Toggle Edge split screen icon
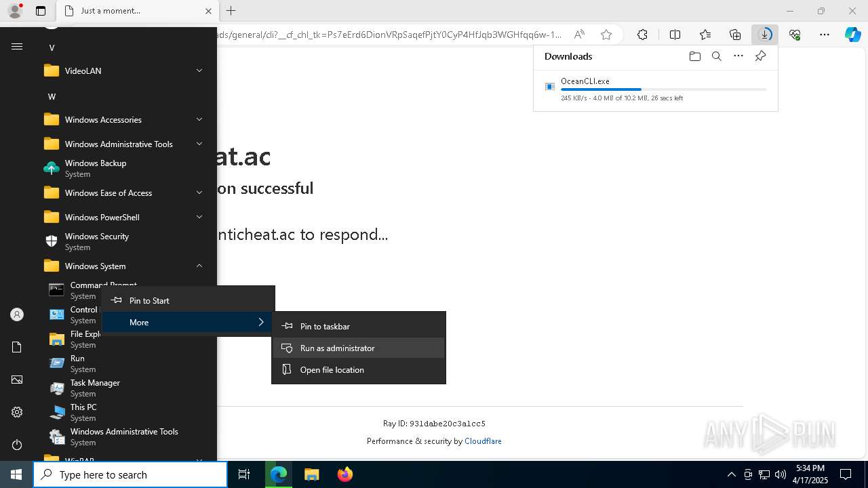Viewport: 868px width, 488px height. point(675,35)
